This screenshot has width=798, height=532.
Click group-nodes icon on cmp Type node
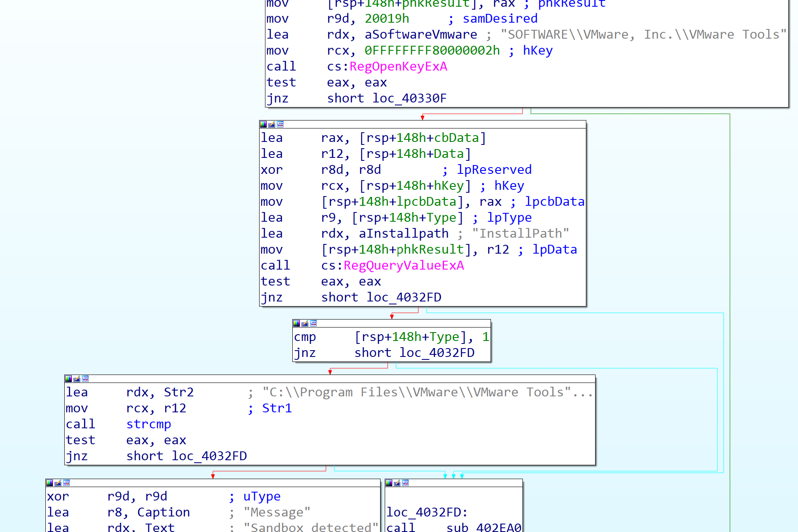pyautogui.click(x=313, y=323)
